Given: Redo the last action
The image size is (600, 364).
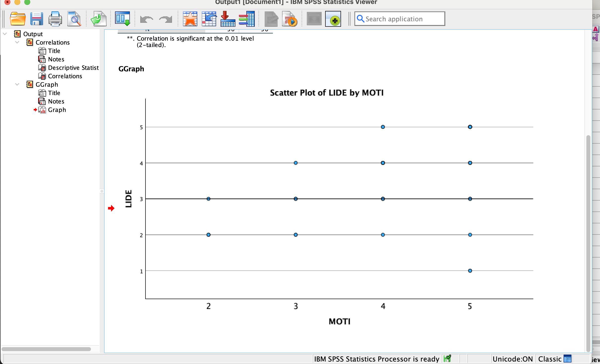Looking at the screenshot, I should [165, 19].
